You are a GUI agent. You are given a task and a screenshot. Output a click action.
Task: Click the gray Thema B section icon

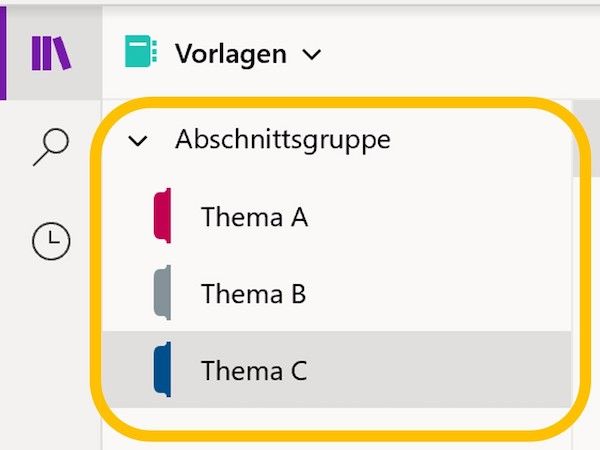pos(162,294)
